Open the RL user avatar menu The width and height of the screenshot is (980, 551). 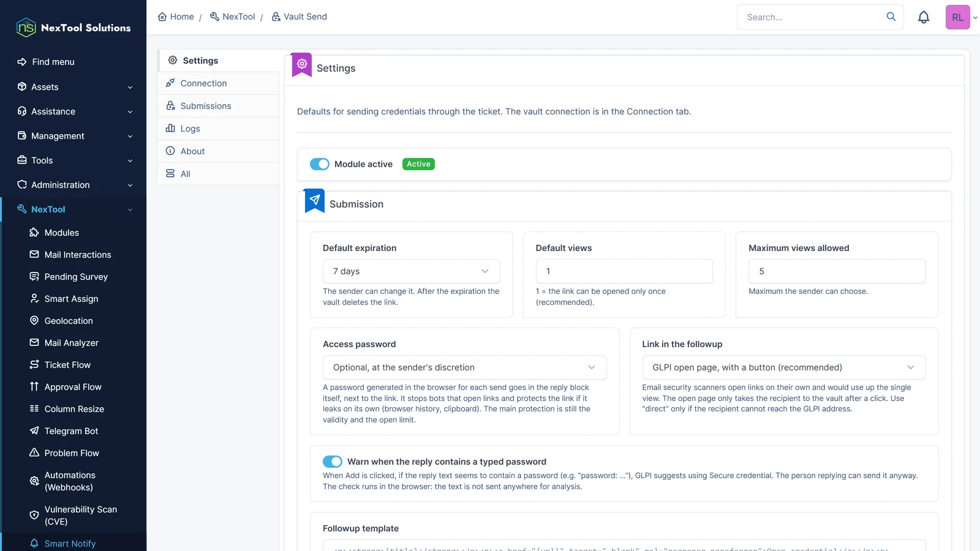[958, 17]
